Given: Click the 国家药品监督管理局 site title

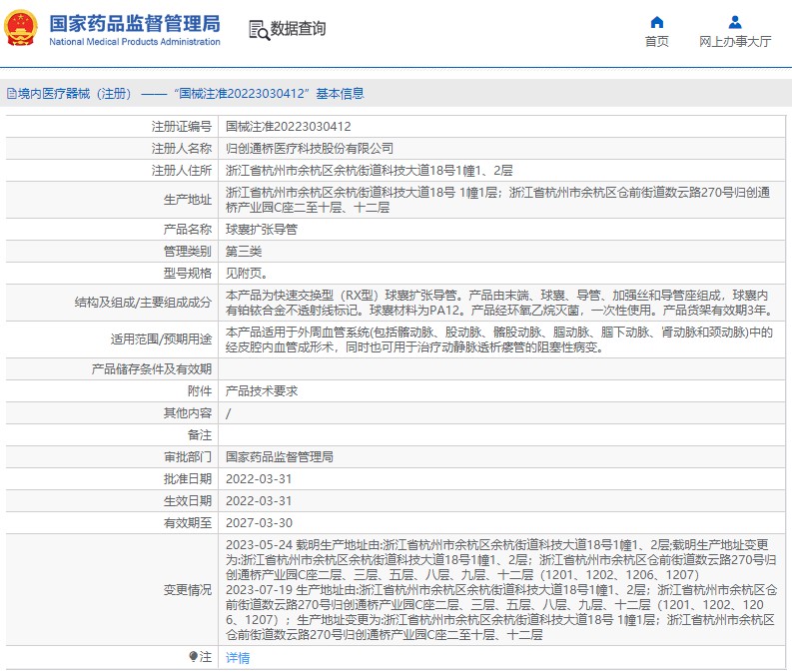Looking at the screenshot, I should 135,23.
